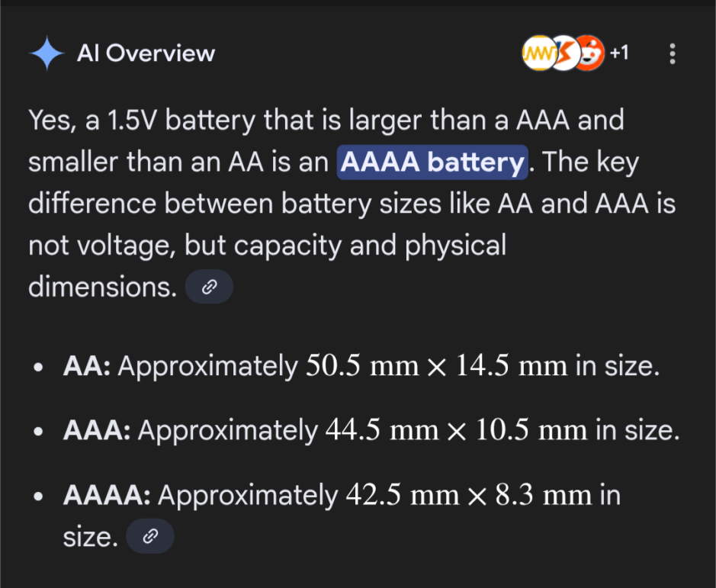Click the "44.5 mm × 10.5 mm" dimensions
716x588 pixels.
[456, 431]
